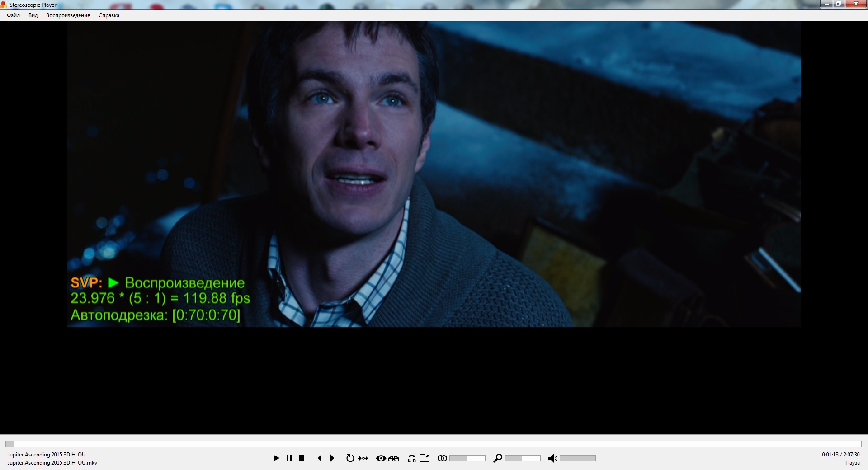Click the volume level slider
868x470 pixels.
(x=577, y=458)
